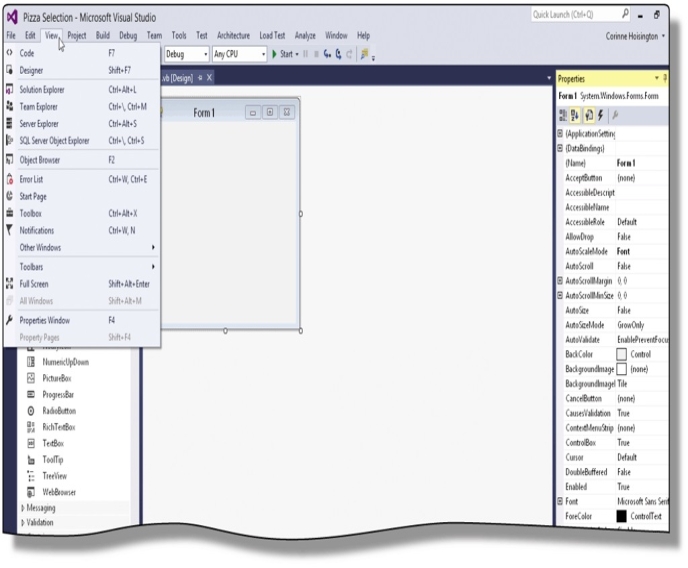
Task: Click the Property Pages wrench icon in Properties
Action: coord(615,115)
